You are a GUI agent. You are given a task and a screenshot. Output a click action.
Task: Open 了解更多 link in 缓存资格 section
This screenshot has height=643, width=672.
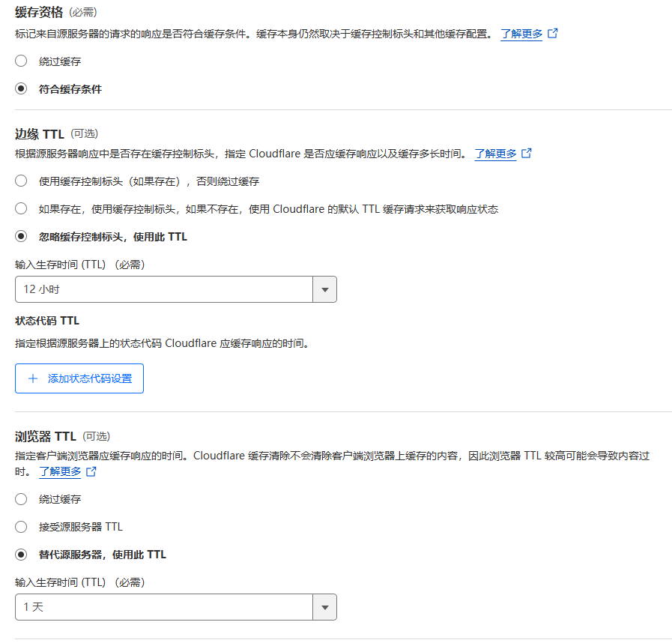coord(521,34)
